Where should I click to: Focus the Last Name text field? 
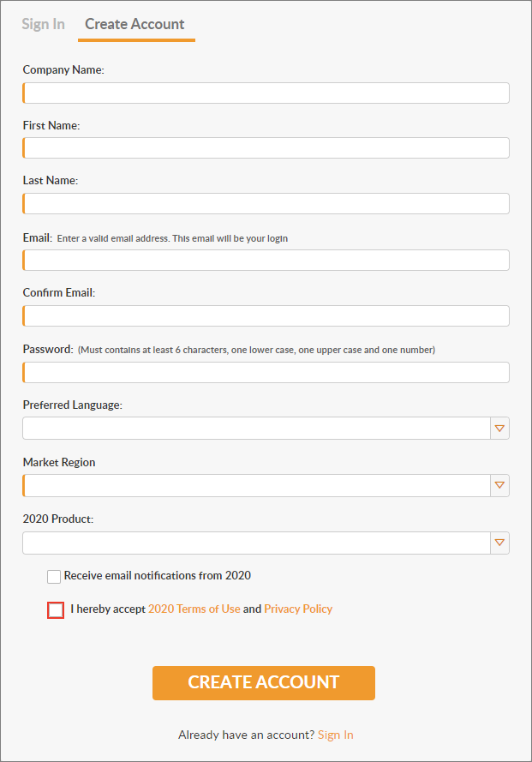[x=266, y=204]
